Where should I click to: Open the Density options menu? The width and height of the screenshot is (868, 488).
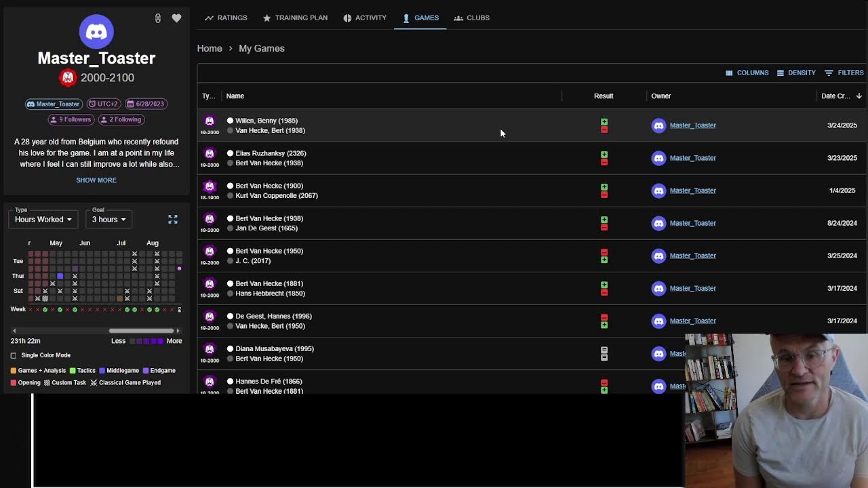pyautogui.click(x=796, y=73)
